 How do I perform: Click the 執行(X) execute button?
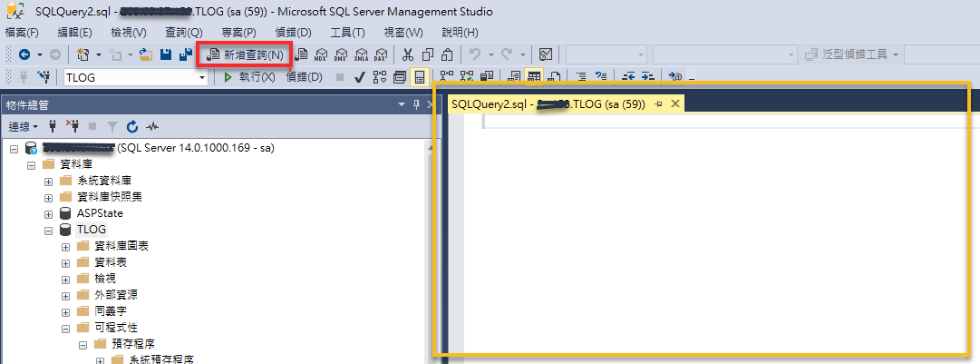[249, 77]
